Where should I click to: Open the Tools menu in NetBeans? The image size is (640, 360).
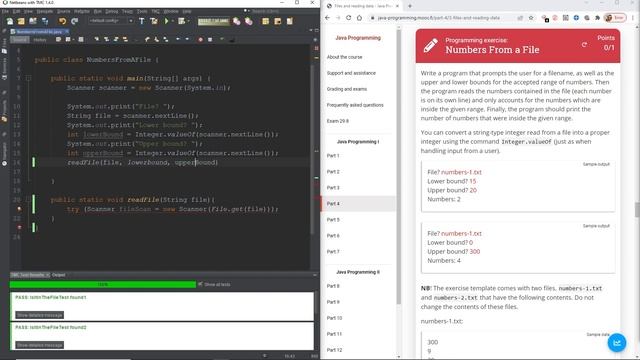pyautogui.click(x=142, y=11)
